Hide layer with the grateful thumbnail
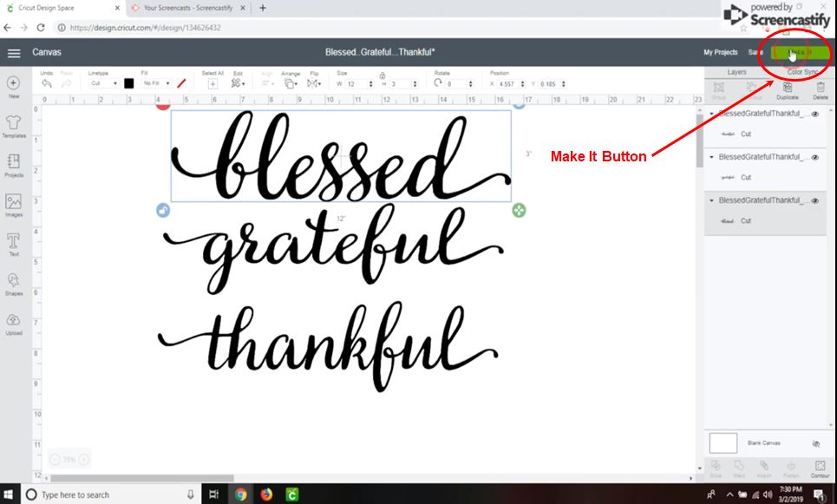This screenshot has height=504, width=837. point(815,157)
